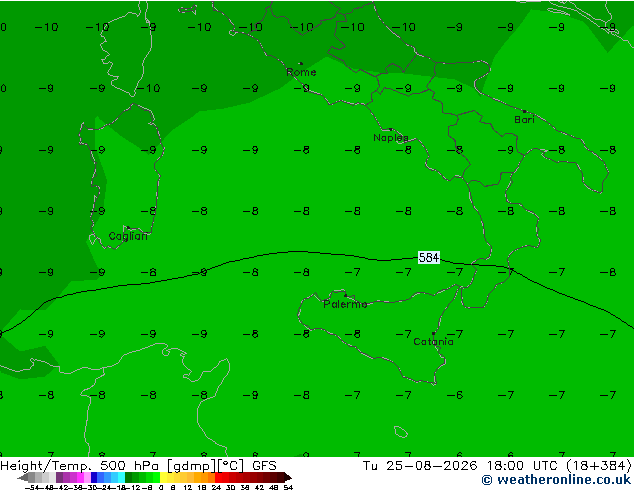Click the Bari city marker dot
Viewport: 634px width, 490px height.
pos(524,111)
